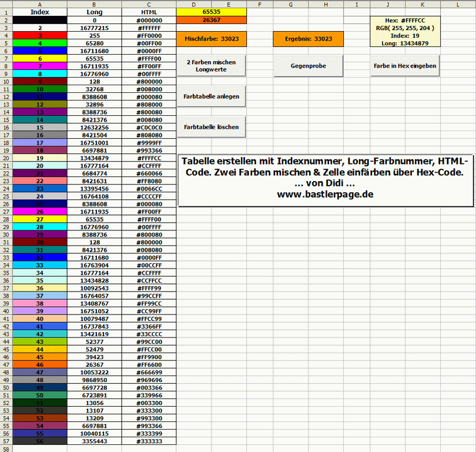476x452 pixels.
Task: Select the cell containing 16777215
Action: point(95,28)
